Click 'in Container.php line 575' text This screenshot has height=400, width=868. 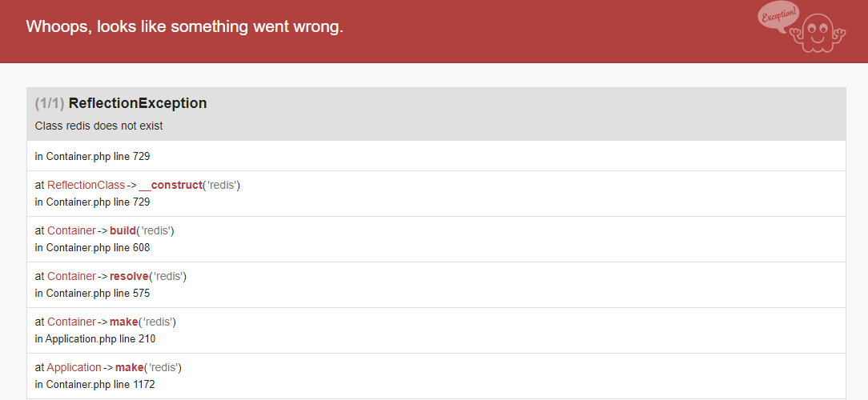point(92,293)
